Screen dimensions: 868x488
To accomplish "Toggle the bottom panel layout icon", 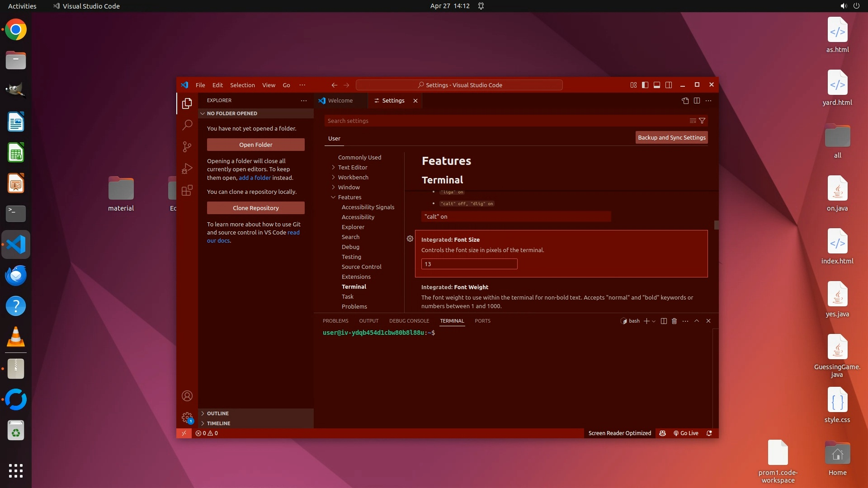I will (x=657, y=85).
